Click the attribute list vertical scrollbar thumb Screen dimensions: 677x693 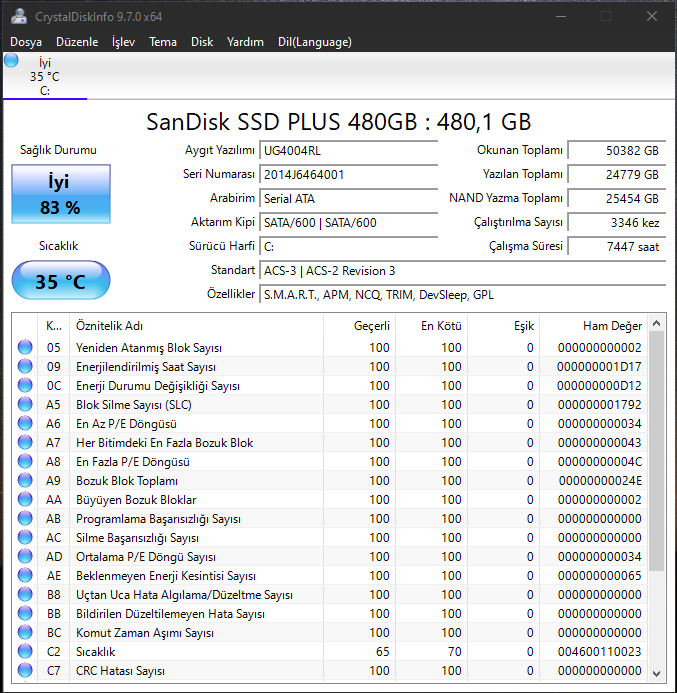click(657, 451)
